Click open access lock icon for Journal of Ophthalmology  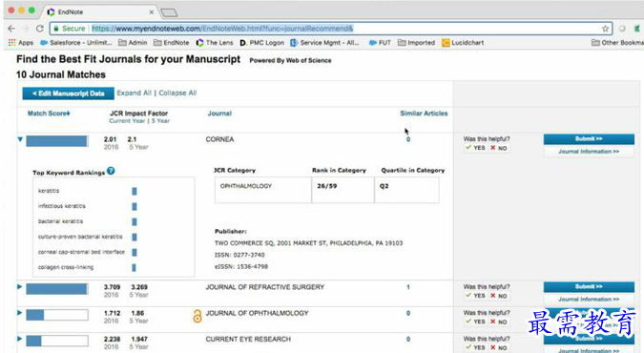pos(197,316)
